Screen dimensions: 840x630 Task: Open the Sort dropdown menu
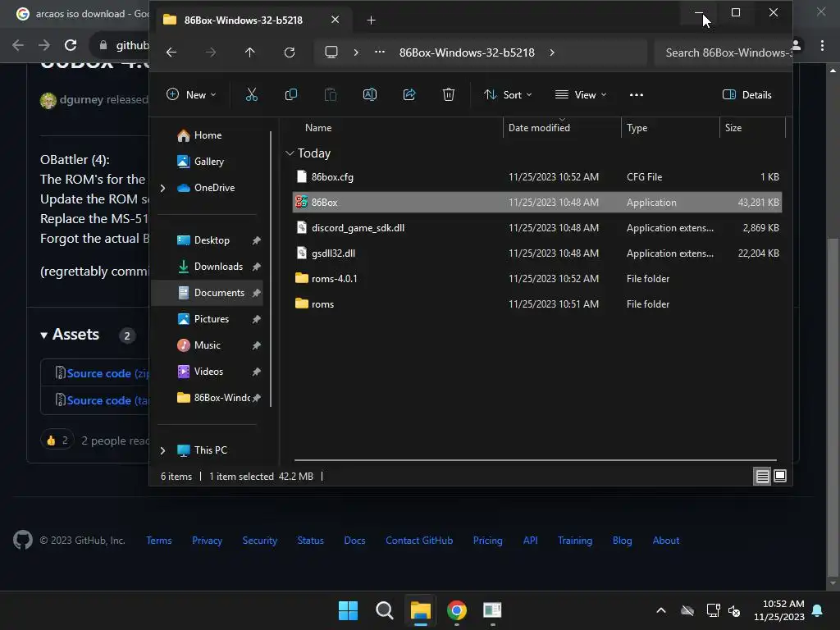click(x=508, y=95)
